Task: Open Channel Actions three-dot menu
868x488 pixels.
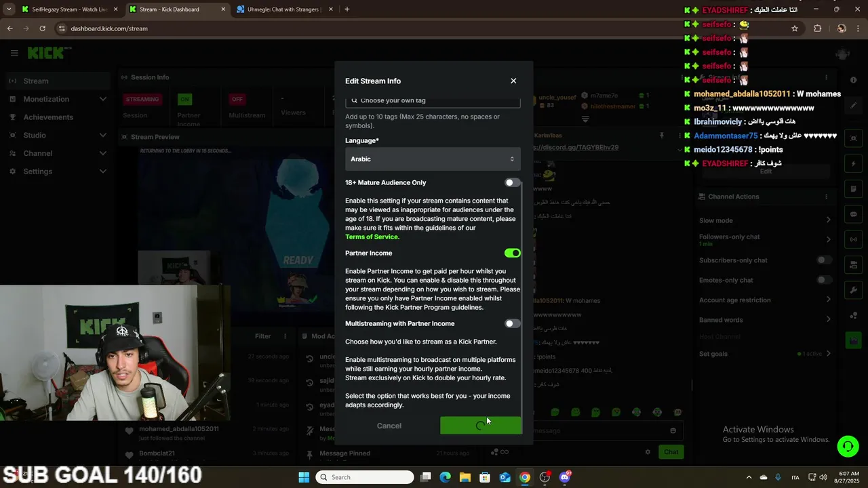Action: [x=826, y=197]
